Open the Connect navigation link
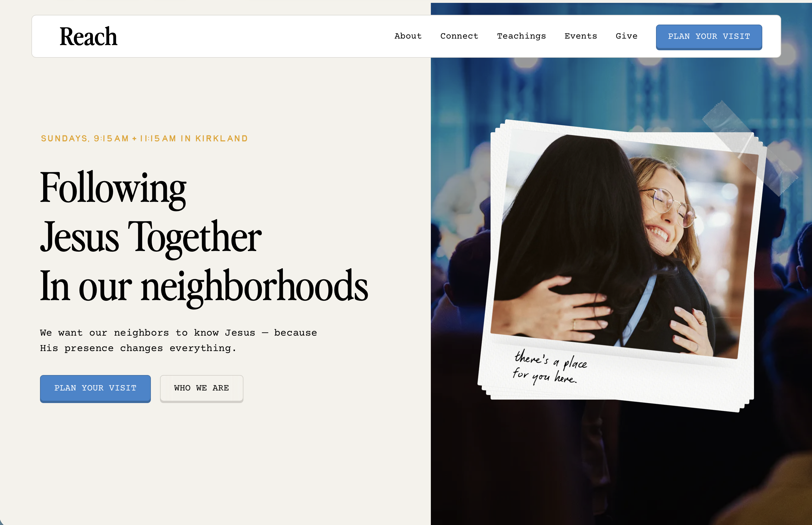Image resolution: width=812 pixels, height=525 pixels. click(x=459, y=36)
